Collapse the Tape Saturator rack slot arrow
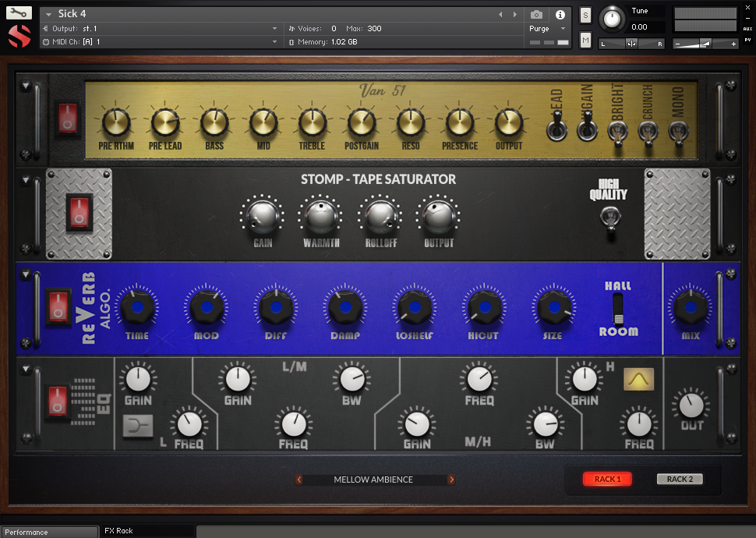The width and height of the screenshot is (756, 538). [26, 180]
